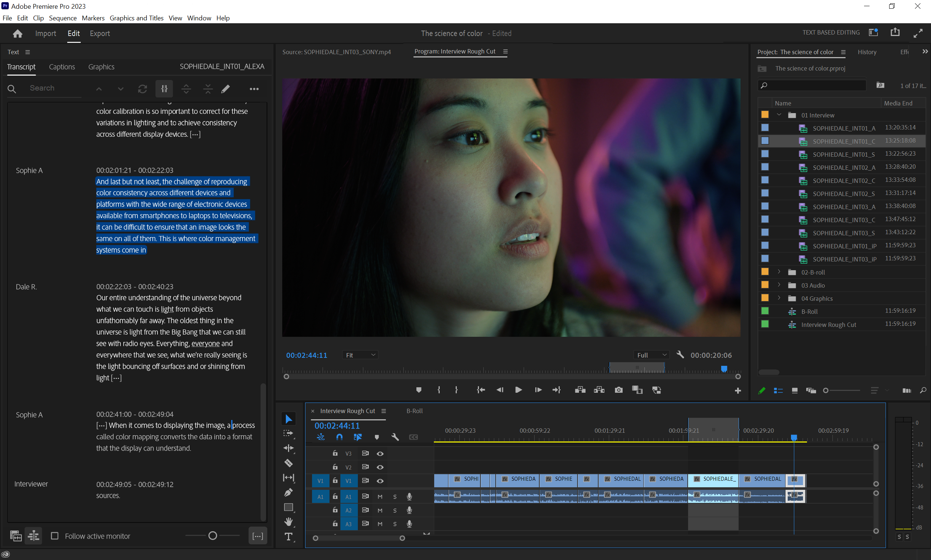931x560 pixels.
Task: Select the Type tool
Action: [288, 537]
